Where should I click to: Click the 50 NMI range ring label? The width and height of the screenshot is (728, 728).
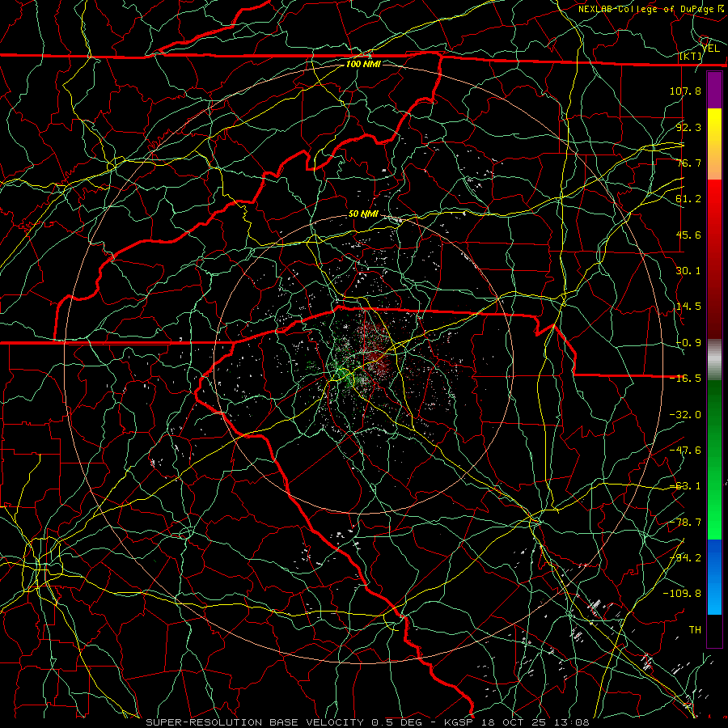(x=363, y=214)
